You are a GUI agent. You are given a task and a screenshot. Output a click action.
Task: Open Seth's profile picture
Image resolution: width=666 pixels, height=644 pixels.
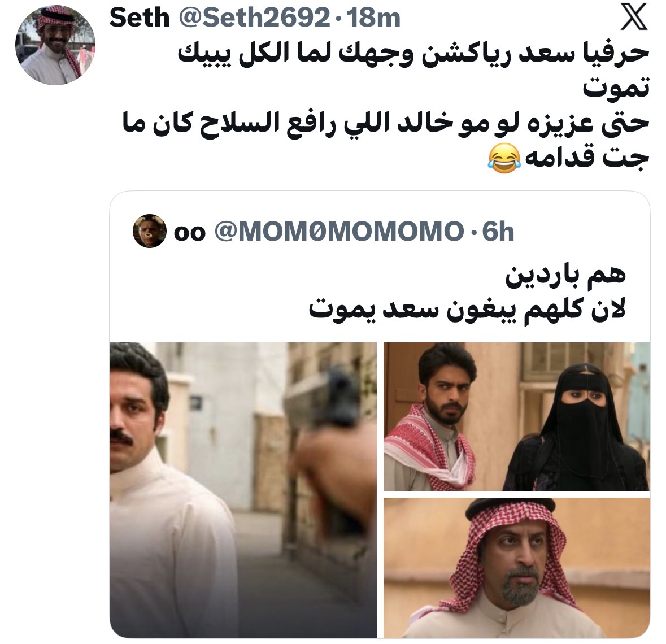click(x=55, y=45)
